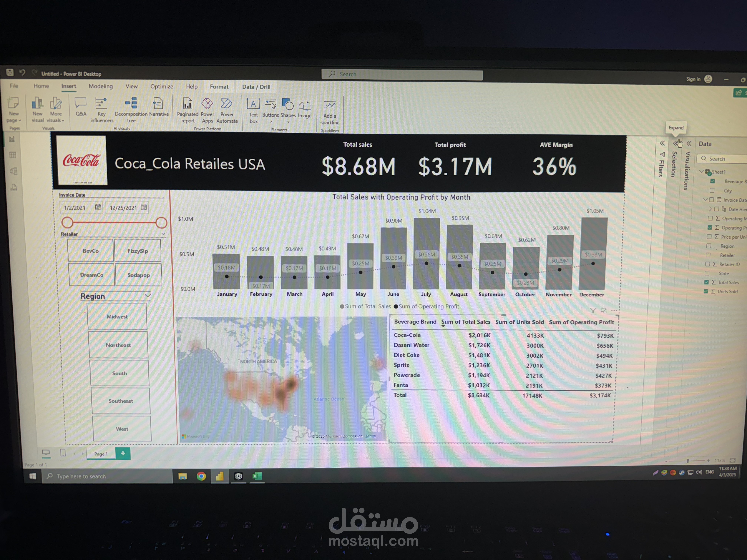This screenshot has height=560, width=747.
Task: Open the Modeling ribbon tab
Action: coord(101,86)
